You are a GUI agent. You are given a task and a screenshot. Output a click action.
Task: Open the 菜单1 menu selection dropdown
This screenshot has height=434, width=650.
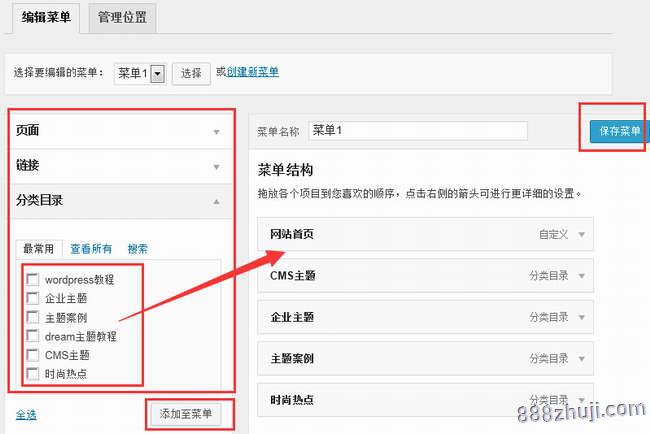tap(140, 74)
